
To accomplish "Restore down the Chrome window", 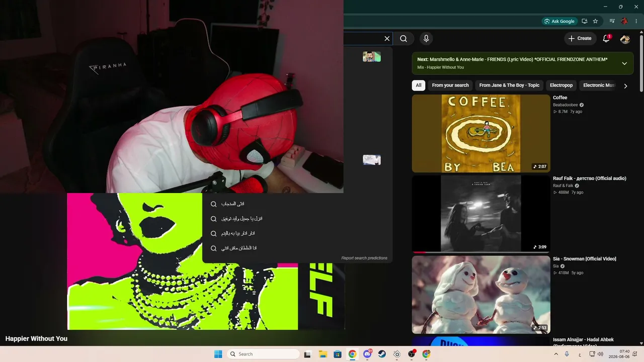I will (x=620, y=7).
